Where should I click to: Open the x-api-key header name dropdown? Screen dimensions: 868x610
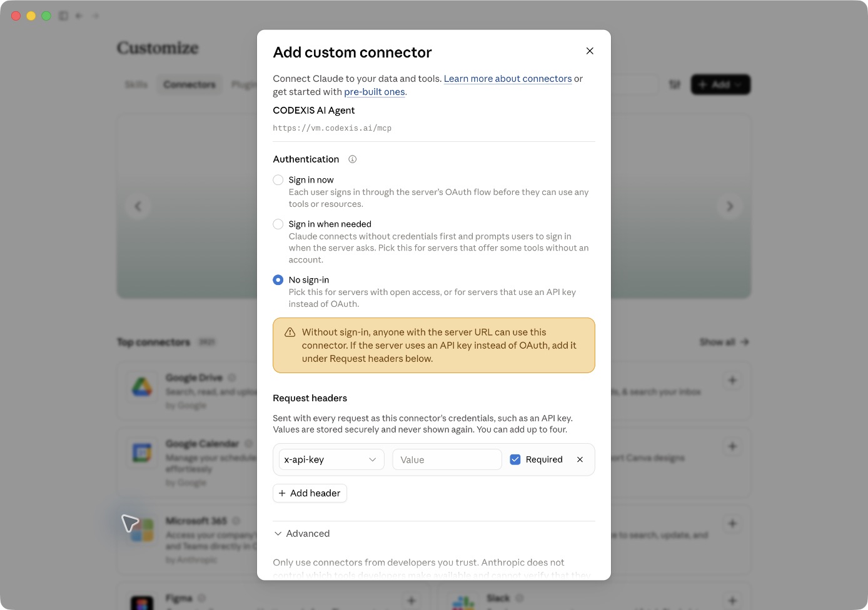tap(331, 459)
